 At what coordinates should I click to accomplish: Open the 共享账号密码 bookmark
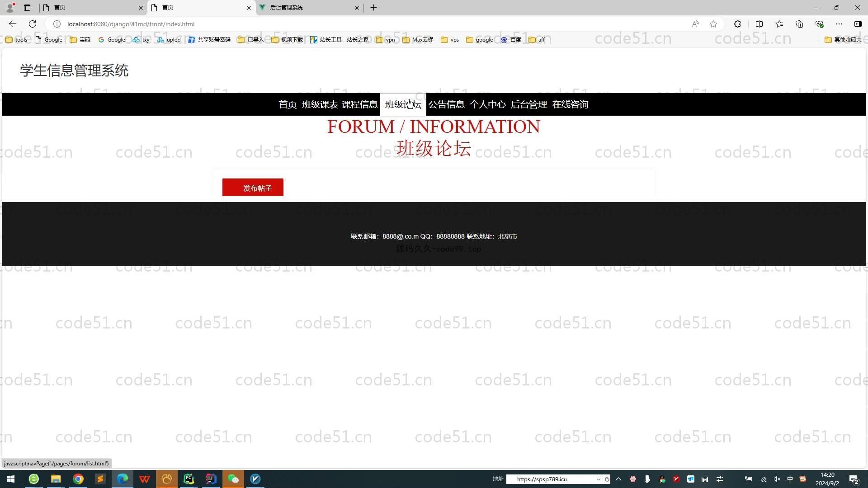pyautogui.click(x=209, y=40)
